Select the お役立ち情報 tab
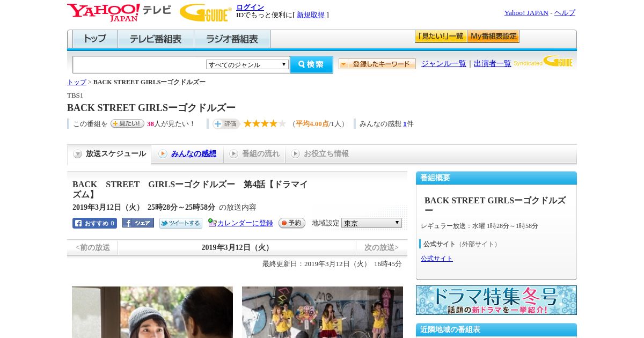The height and width of the screenshot is (338, 644). [x=319, y=154]
